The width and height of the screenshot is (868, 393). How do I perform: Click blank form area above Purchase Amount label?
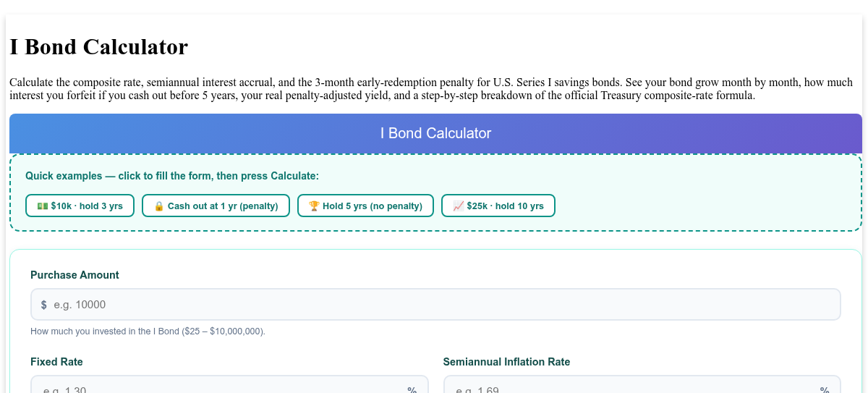[435, 259]
